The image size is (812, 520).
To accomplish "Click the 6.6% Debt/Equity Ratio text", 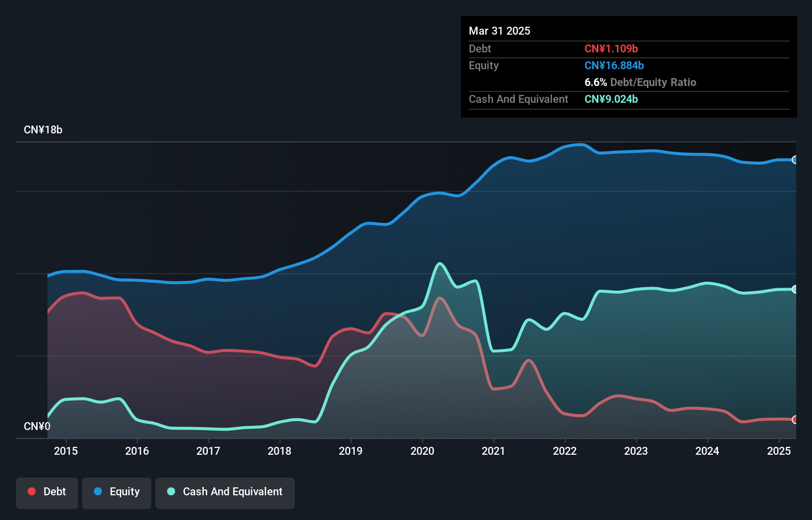I will coord(640,82).
